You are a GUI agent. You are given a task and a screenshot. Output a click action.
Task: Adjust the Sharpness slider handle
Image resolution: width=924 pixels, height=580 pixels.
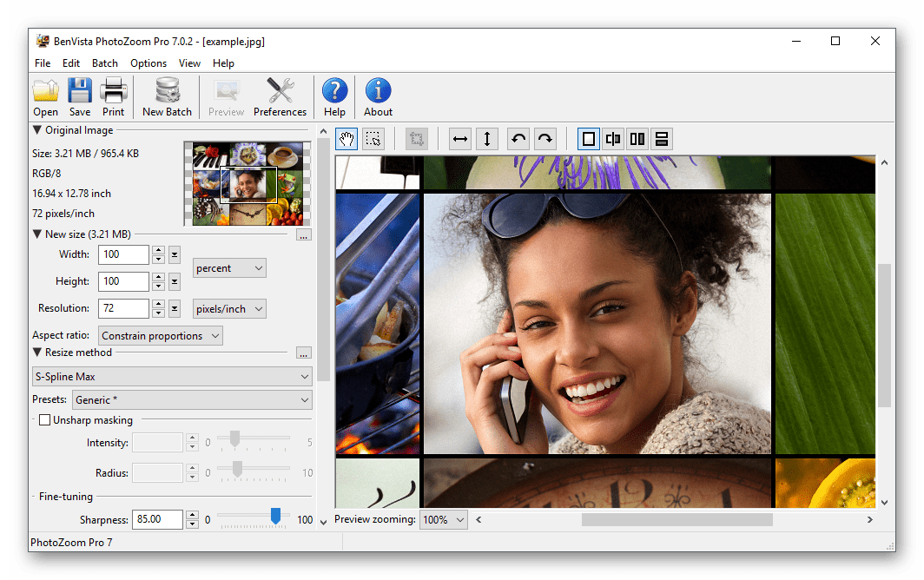pos(275,516)
